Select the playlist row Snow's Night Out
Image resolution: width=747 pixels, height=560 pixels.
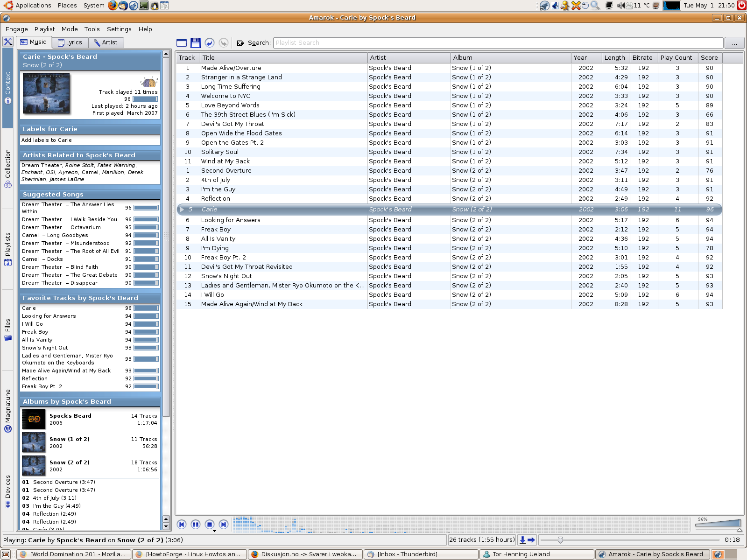point(449,276)
